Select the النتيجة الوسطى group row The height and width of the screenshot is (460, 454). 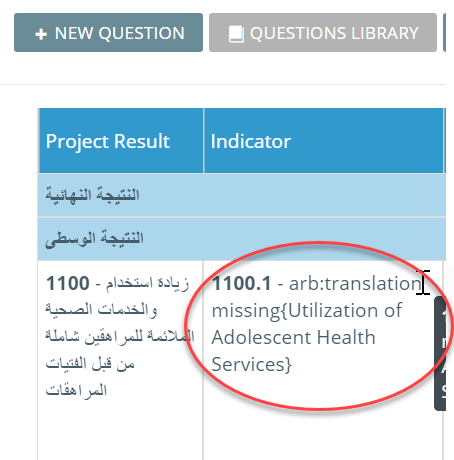(x=242, y=239)
